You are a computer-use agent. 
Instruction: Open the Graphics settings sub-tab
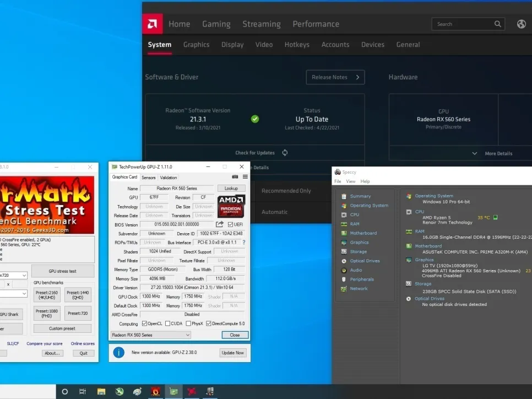196,45
